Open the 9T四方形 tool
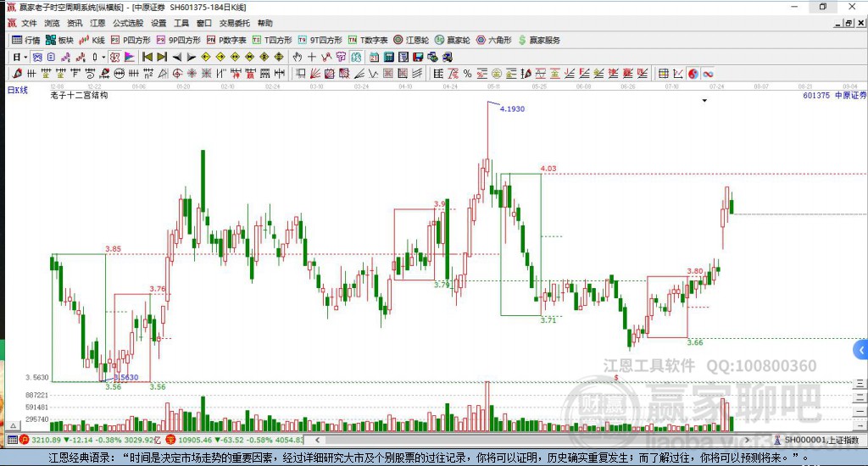The height and width of the screenshot is (466, 868). (x=320, y=40)
